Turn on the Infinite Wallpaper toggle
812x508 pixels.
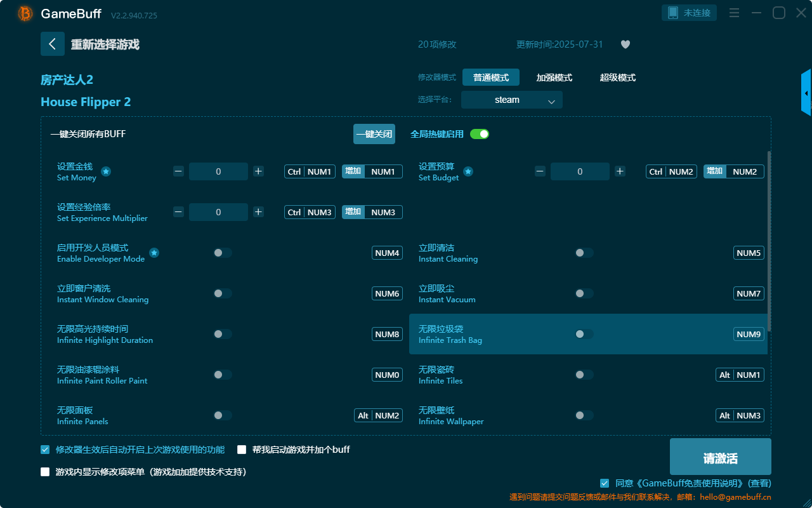584,415
